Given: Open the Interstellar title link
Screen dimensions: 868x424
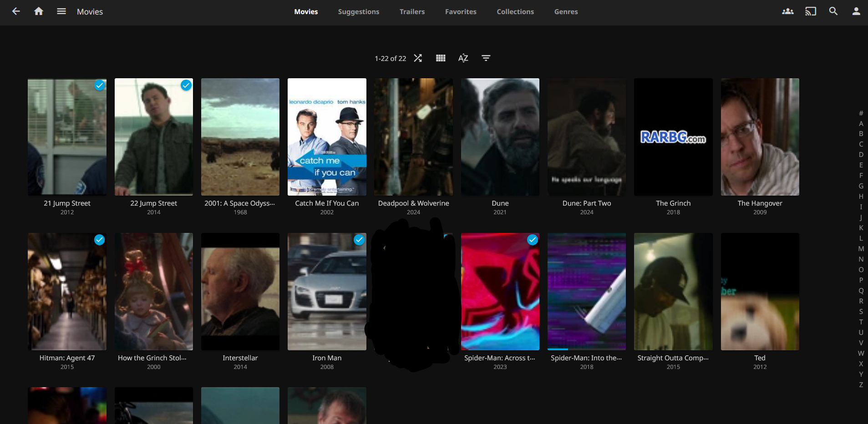Looking at the screenshot, I should [x=240, y=358].
